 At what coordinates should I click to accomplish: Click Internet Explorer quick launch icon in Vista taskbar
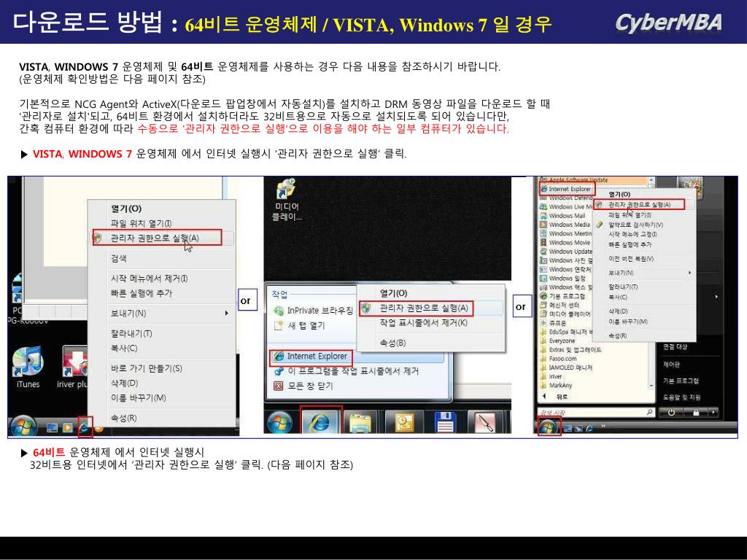[589, 428]
